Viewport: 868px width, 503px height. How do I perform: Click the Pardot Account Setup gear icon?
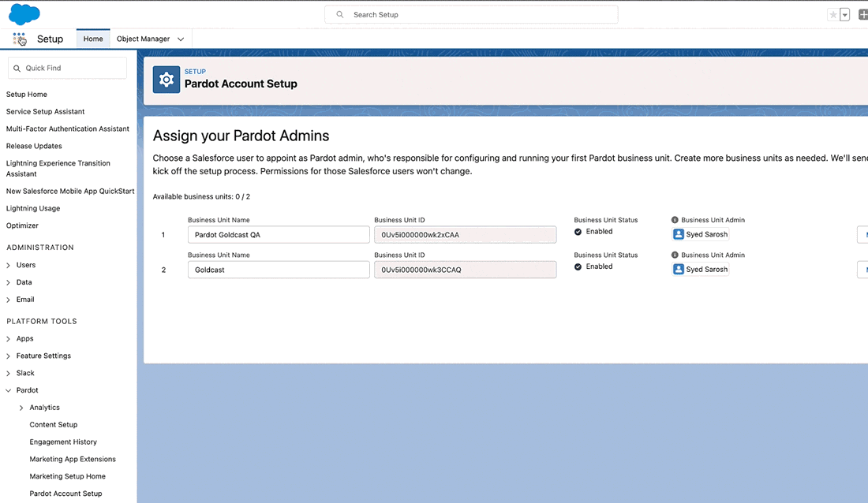[x=166, y=80]
